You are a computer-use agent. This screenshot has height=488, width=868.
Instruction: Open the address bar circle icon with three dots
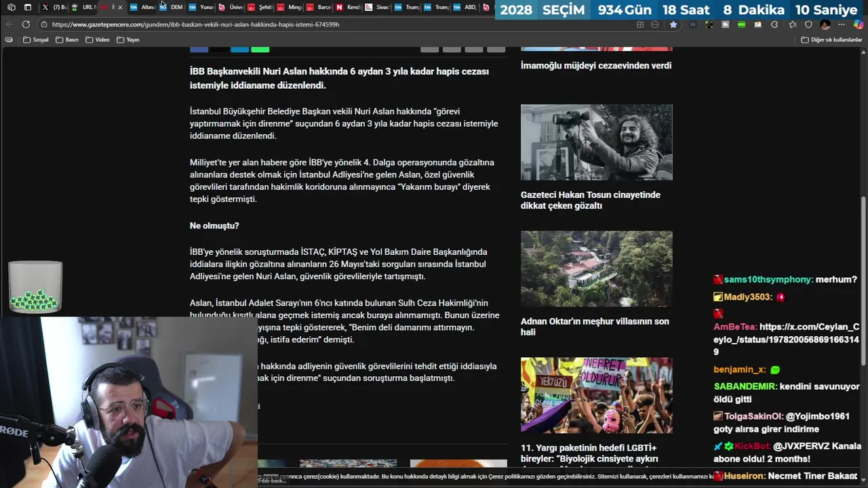pyautogui.click(x=655, y=24)
